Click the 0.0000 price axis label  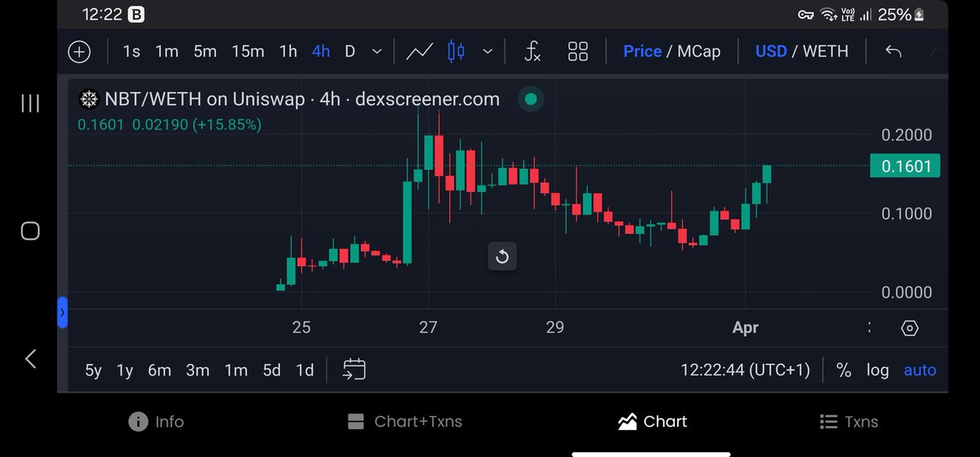(x=906, y=292)
